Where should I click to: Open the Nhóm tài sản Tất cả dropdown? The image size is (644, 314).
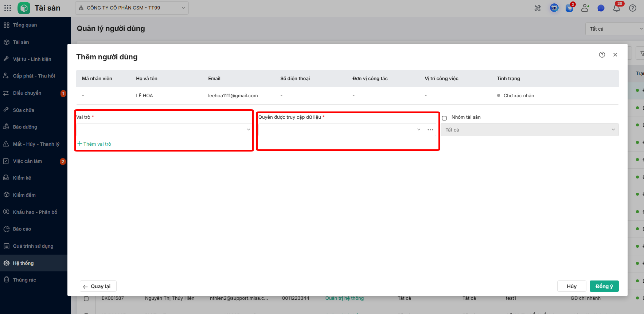pyautogui.click(x=530, y=130)
